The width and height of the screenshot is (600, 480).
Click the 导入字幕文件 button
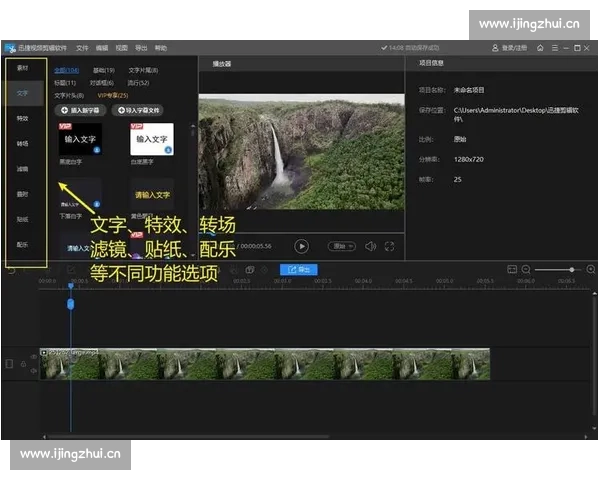coord(139,109)
